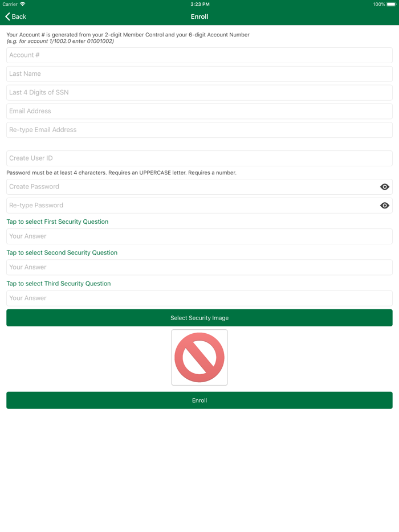Show password in Create Password field

(x=384, y=187)
